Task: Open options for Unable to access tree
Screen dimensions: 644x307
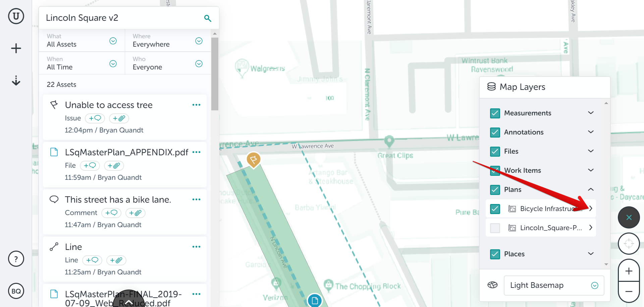Action: (x=196, y=105)
